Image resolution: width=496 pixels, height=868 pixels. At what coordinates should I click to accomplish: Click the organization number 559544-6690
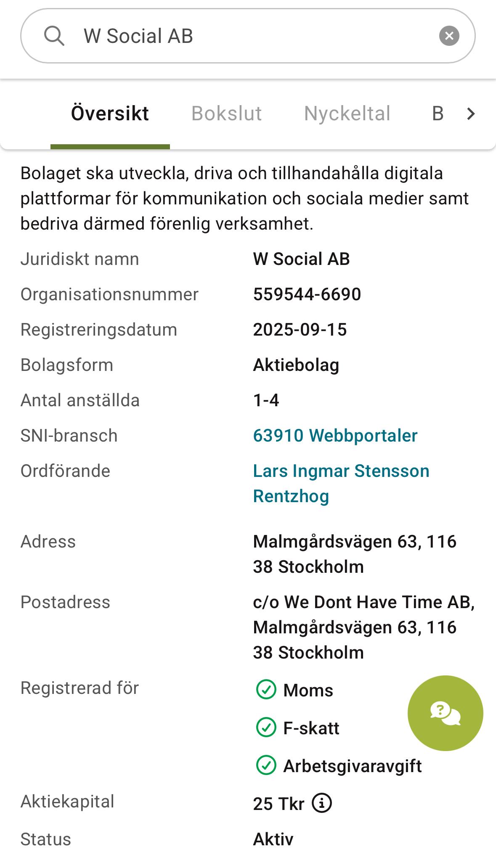click(x=307, y=294)
